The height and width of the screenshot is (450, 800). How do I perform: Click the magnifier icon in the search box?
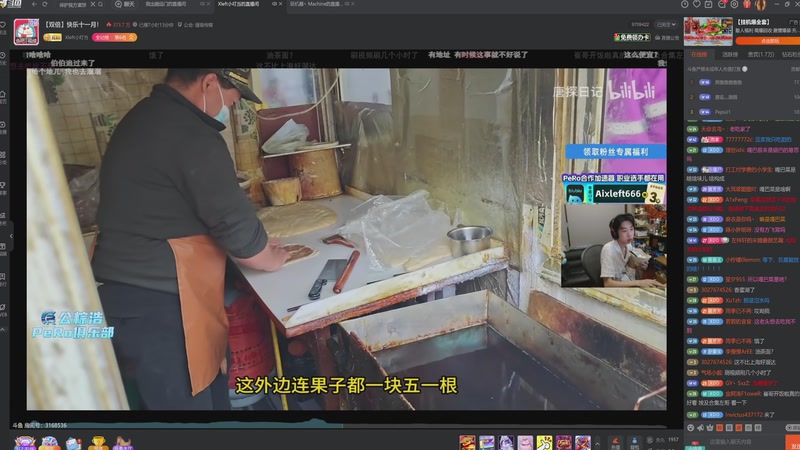point(101,4)
